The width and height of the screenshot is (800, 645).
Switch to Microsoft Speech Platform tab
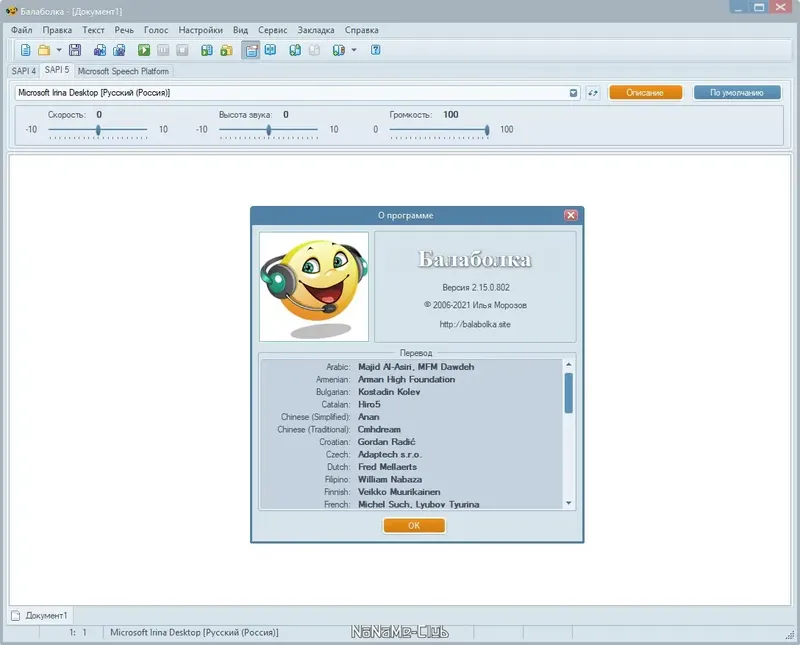123,71
